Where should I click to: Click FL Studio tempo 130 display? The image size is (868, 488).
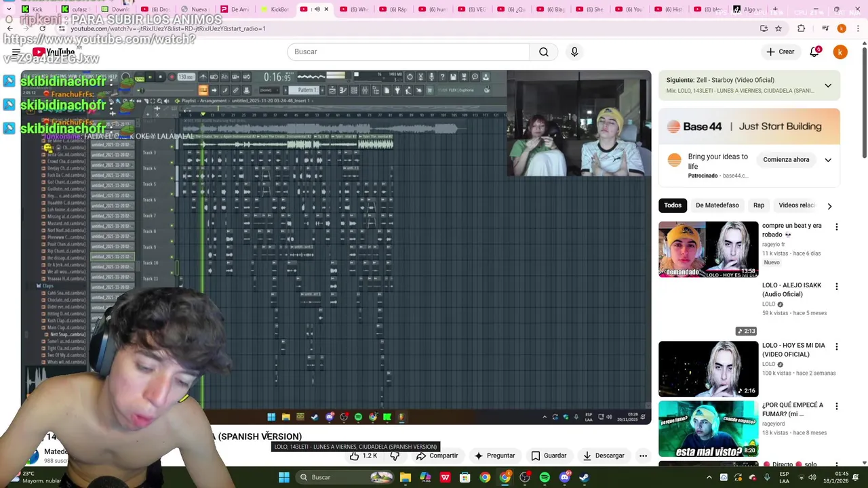coord(186,77)
